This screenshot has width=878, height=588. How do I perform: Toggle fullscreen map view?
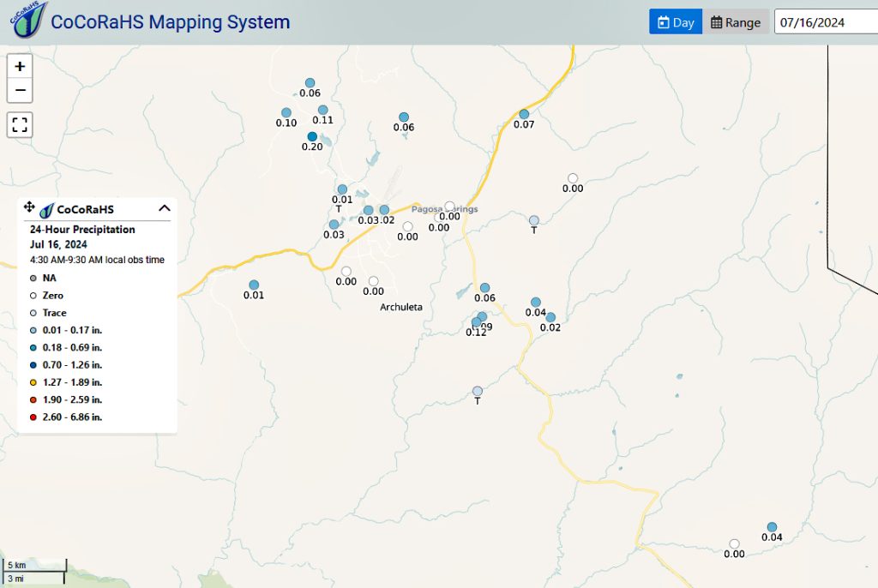[20, 124]
